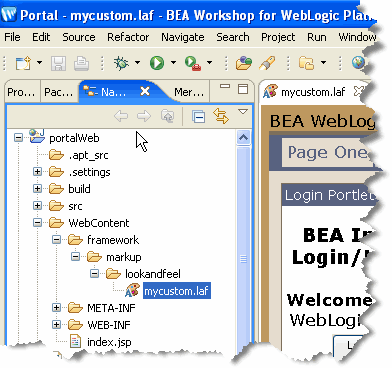Open the Refactor menu

click(128, 37)
